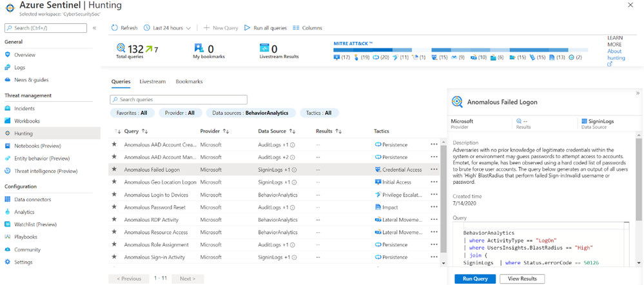Open Workbooks in the sidebar
The height and width of the screenshot is (285, 644).
click(x=26, y=121)
